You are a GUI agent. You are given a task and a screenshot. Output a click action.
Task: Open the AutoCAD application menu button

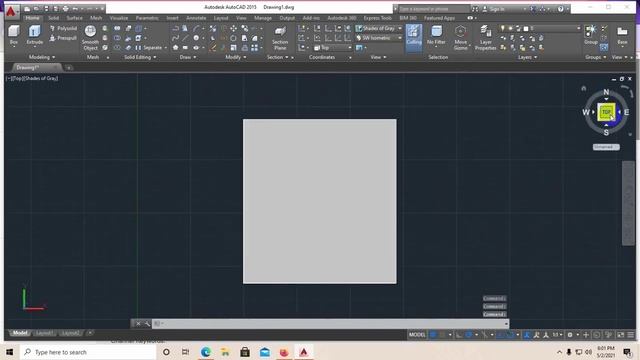click(x=11, y=12)
